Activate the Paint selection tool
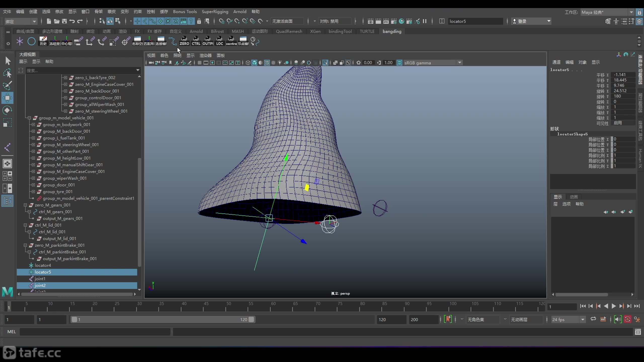The image size is (644, 362). coord(8,85)
